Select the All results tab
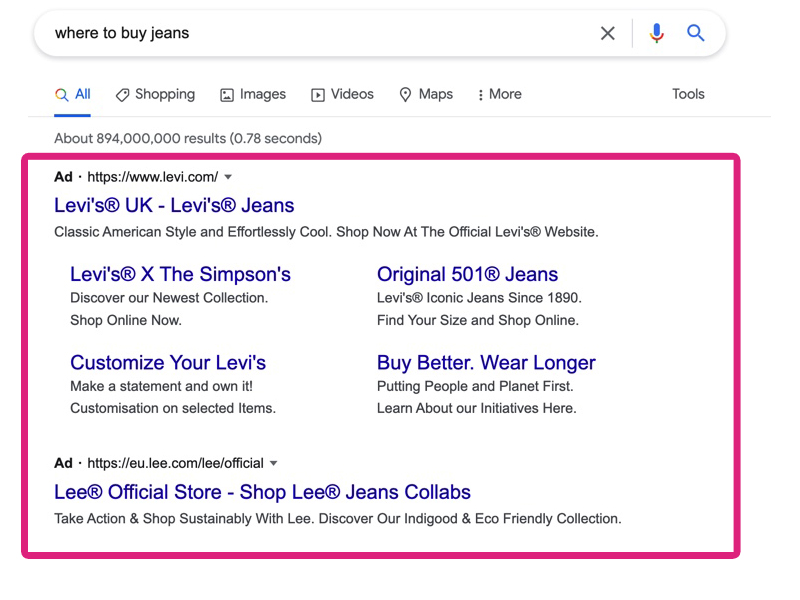The image size is (800, 600). [x=72, y=94]
